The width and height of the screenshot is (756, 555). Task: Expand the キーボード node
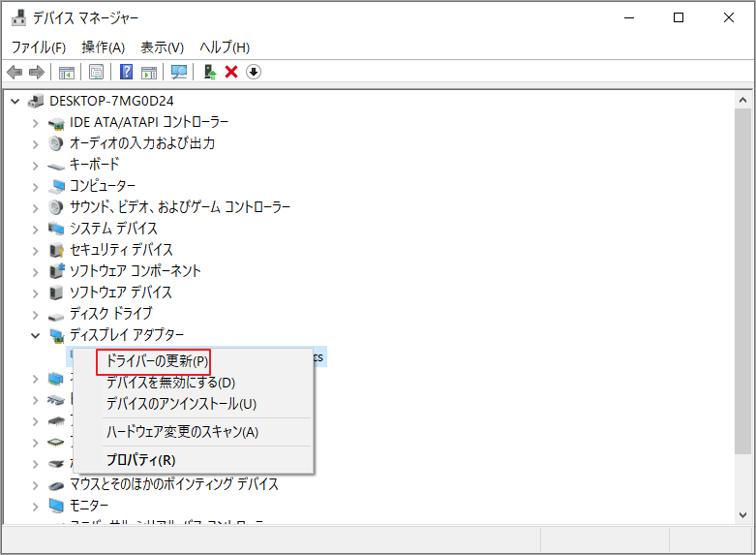pyautogui.click(x=35, y=166)
